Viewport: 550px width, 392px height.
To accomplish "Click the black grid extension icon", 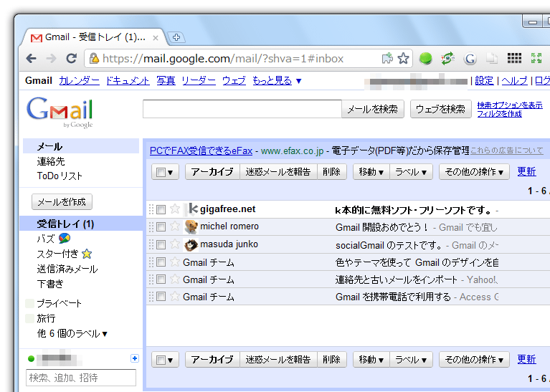I will point(514,58).
